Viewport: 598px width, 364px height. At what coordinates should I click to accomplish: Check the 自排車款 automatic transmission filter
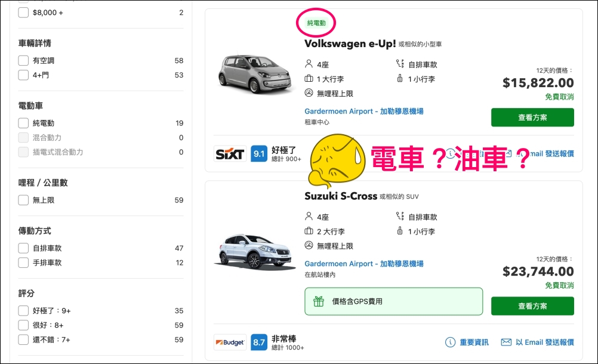click(23, 248)
